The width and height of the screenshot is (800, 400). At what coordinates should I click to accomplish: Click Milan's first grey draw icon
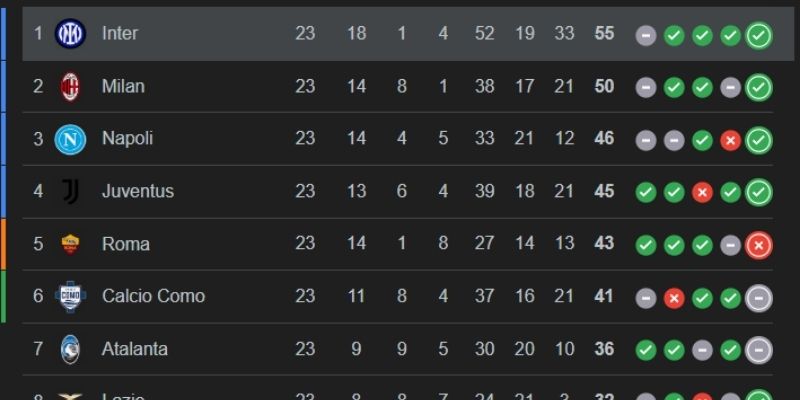click(x=646, y=88)
